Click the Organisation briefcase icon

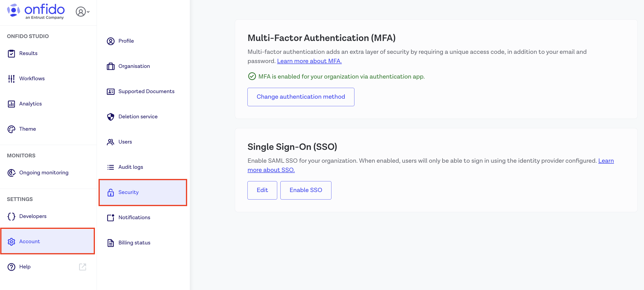coord(110,66)
